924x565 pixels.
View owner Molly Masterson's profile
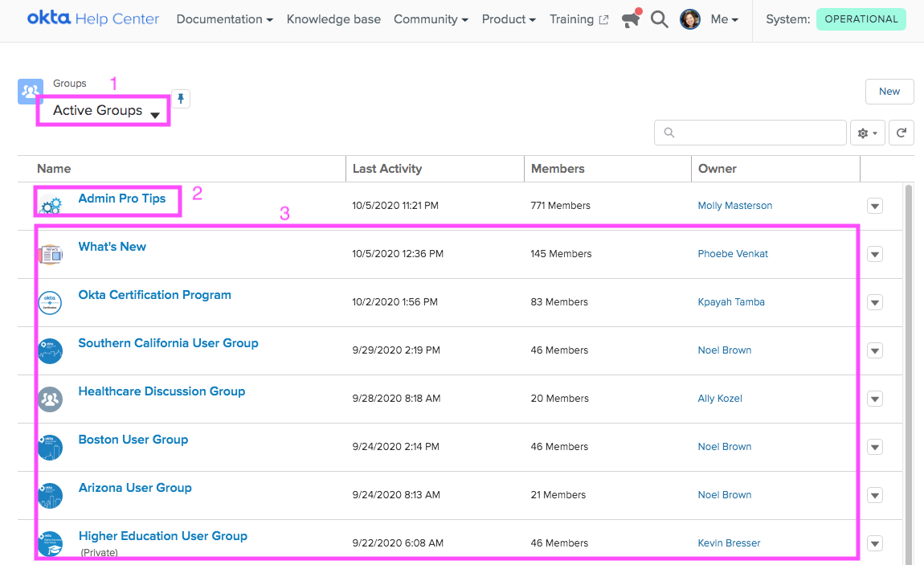point(735,206)
